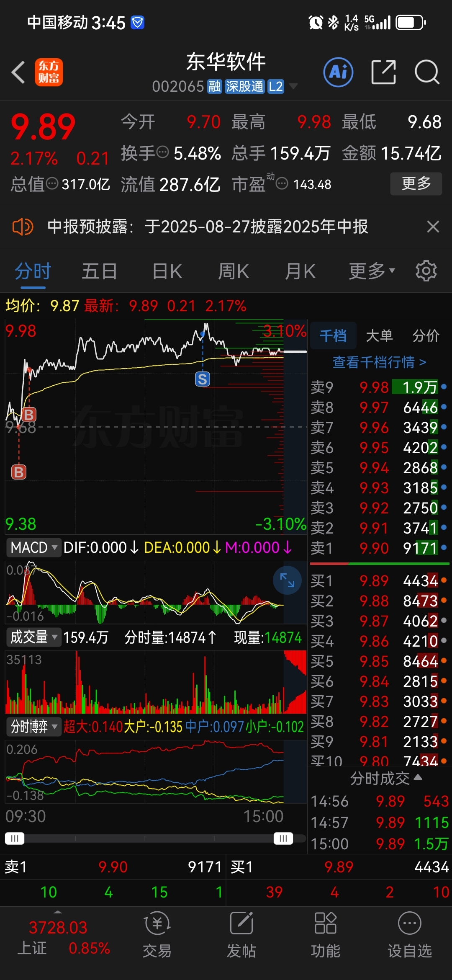452x980 pixels.
Task: Tap the large 9.89 current price
Action: (x=43, y=127)
